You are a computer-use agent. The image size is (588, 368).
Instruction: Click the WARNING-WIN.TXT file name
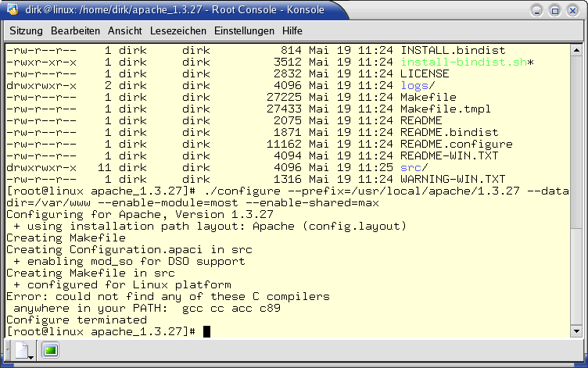[453, 179]
